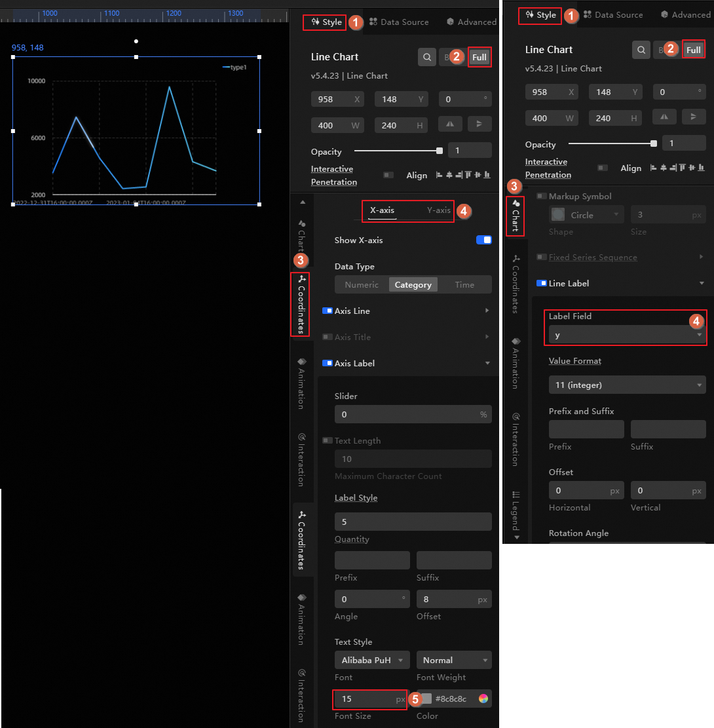Open Data Source tab in X-axis panel
714x728 pixels.
[x=399, y=22]
